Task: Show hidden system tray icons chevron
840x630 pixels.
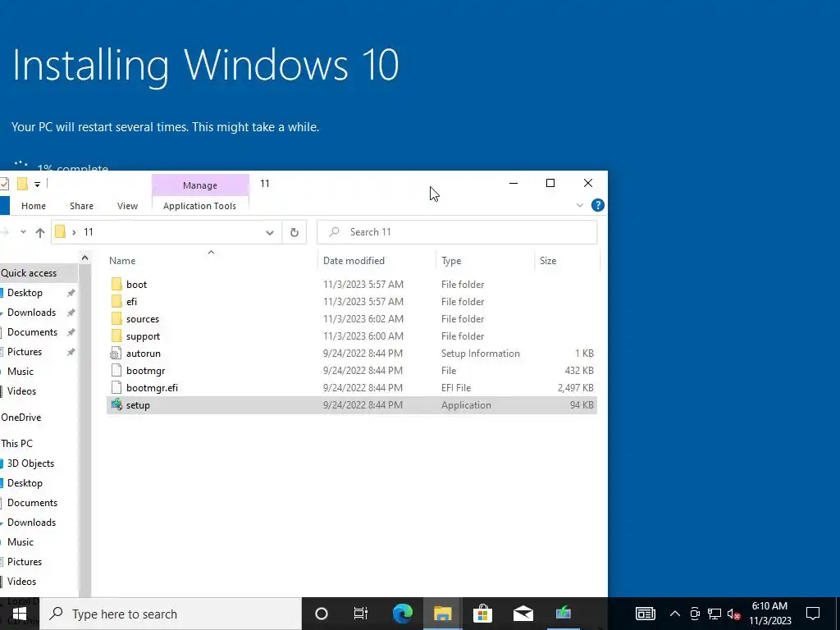Action: (x=675, y=614)
